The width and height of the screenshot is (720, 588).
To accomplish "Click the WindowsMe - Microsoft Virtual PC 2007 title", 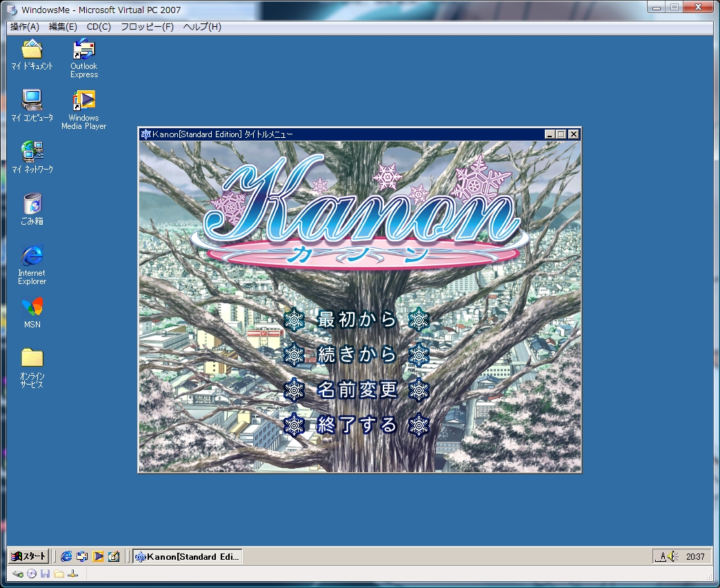I will click(x=101, y=10).
